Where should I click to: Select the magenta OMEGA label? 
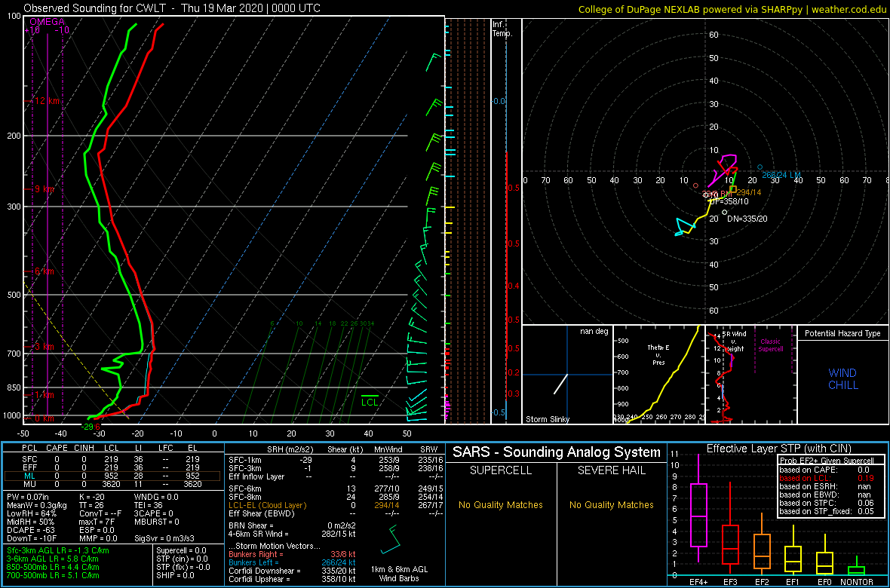point(47,21)
